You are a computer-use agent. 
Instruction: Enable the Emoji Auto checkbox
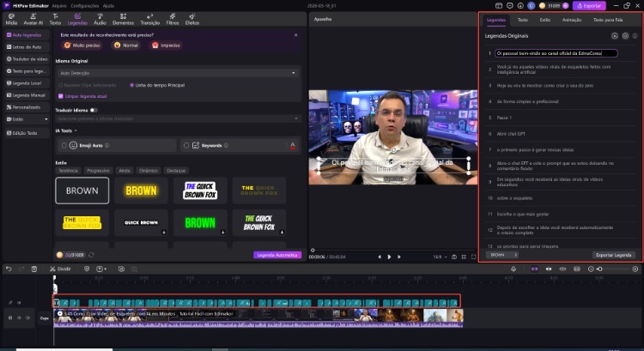point(64,146)
